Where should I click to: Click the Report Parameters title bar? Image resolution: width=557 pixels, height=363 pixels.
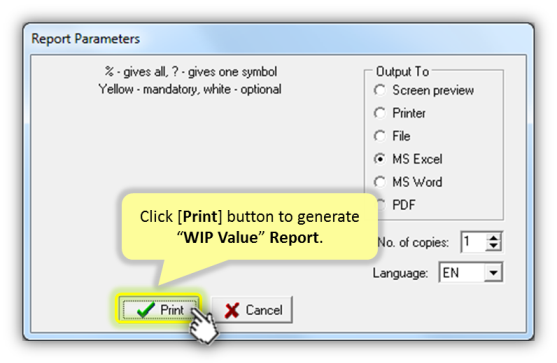278,38
